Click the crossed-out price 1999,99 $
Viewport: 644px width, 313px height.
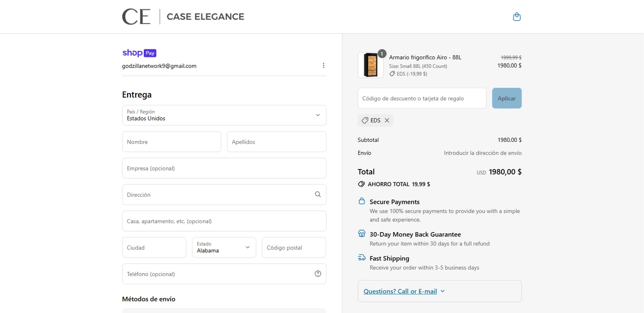[511, 57]
